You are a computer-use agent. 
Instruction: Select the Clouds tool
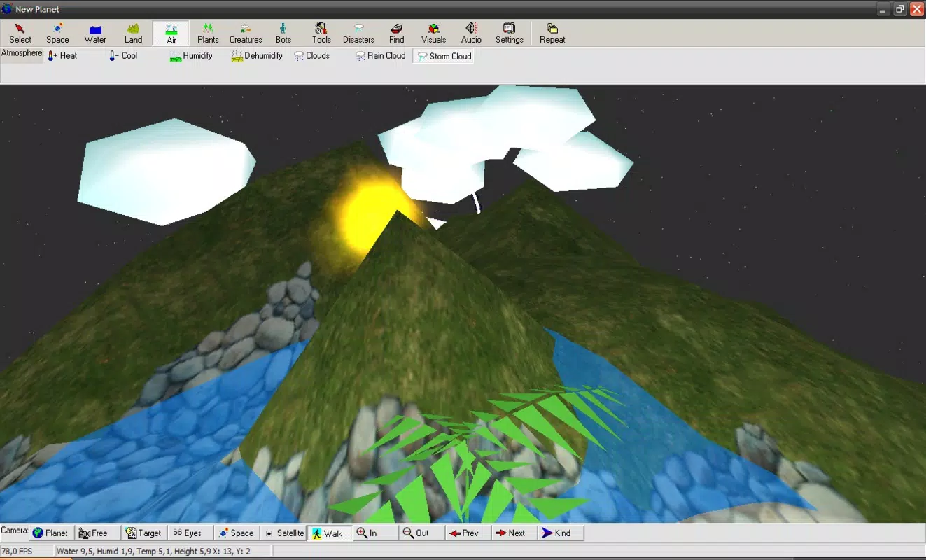(x=312, y=56)
